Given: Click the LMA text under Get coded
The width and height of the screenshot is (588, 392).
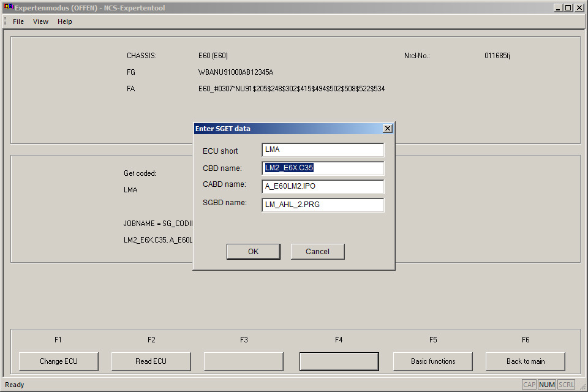Looking at the screenshot, I should point(130,190).
